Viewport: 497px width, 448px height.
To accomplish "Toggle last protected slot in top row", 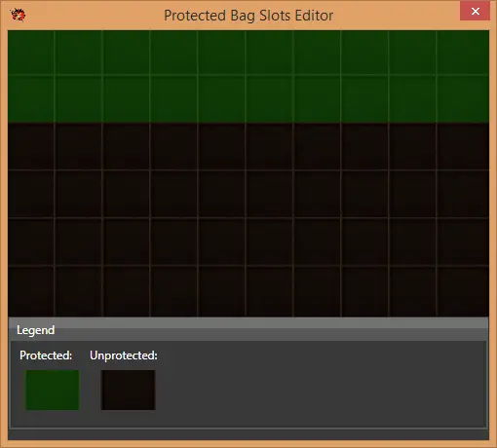I will (x=463, y=53).
